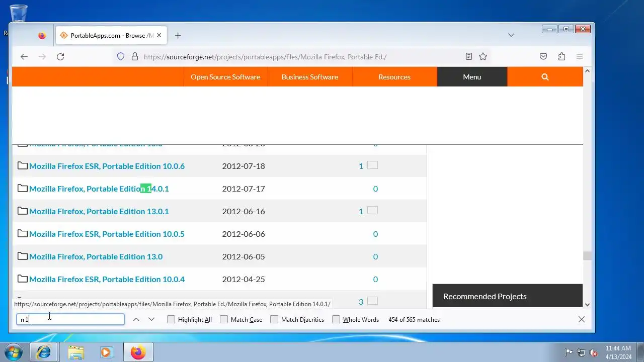
Task: Open Mozilla Firefox, Portable Edition 13.0 link
Action: 96,256
